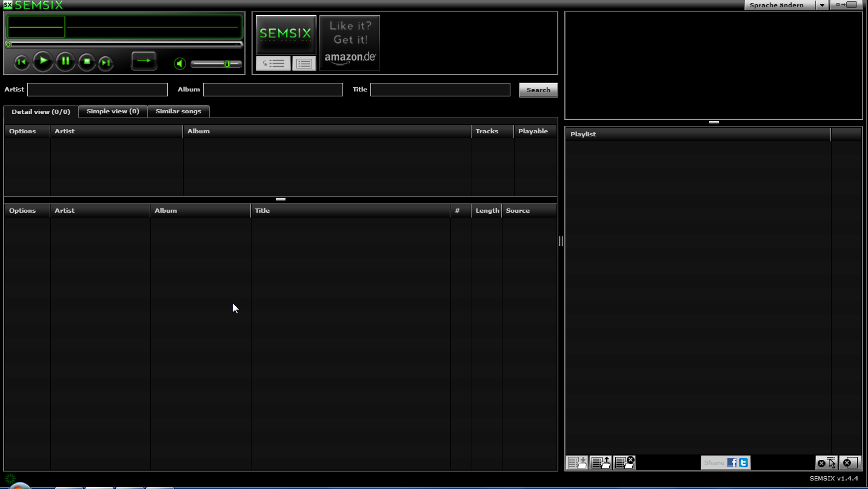Viewport: 868px width, 489px height.
Task: Switch to the Detail view (0/0) tab
Action: click(41, 111)
